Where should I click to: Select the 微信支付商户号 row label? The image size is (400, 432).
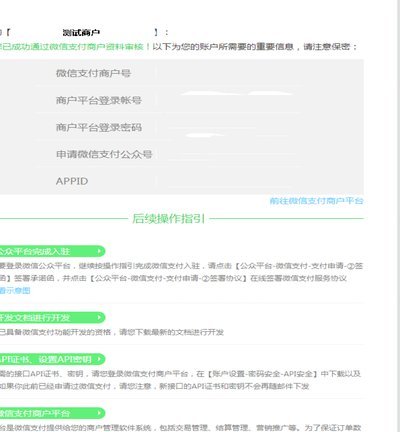coord(93,73)
